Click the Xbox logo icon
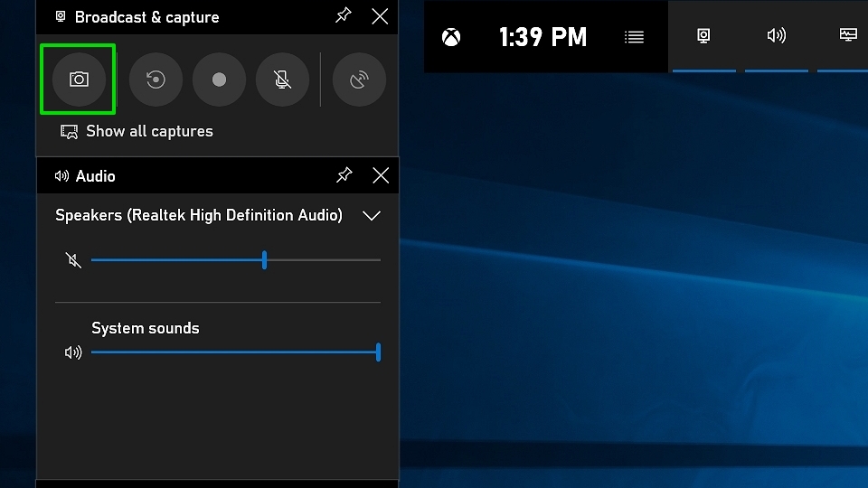Screen dimensions: 868x488 tap(450, 37)
